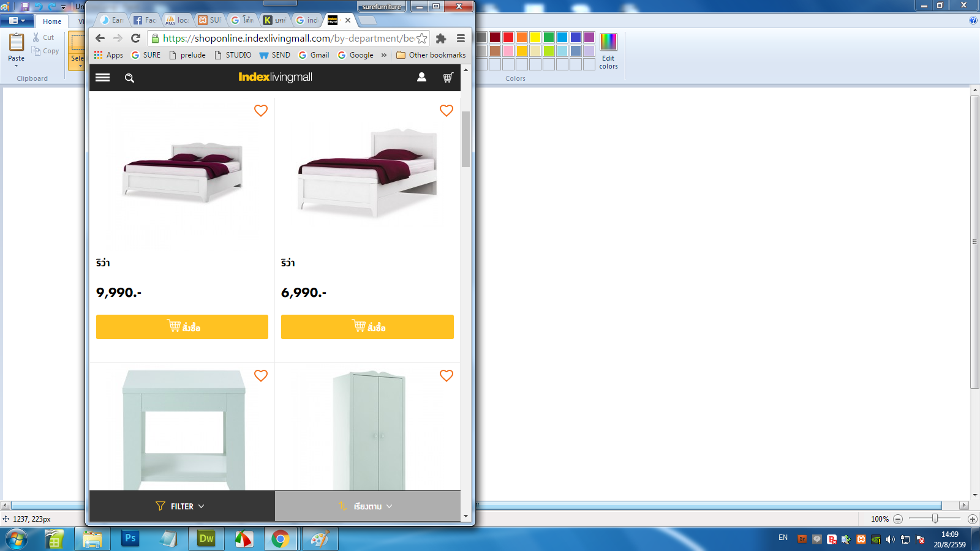Switch to the 'loca' browser tab
Viewport: 980px width, 551px height.
pyautogui.click(x=178, y=20)
